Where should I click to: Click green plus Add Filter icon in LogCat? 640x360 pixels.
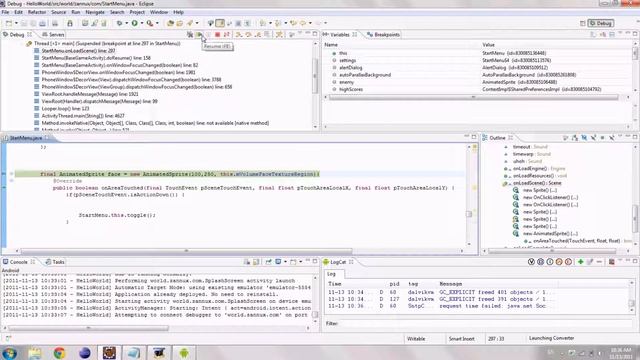[580, 262]
